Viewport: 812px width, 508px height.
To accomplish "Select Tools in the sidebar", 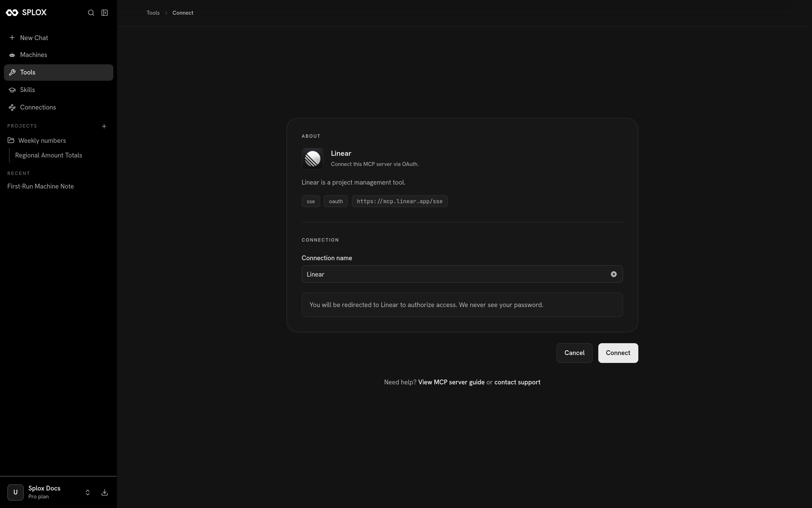I will coord(59,72).
